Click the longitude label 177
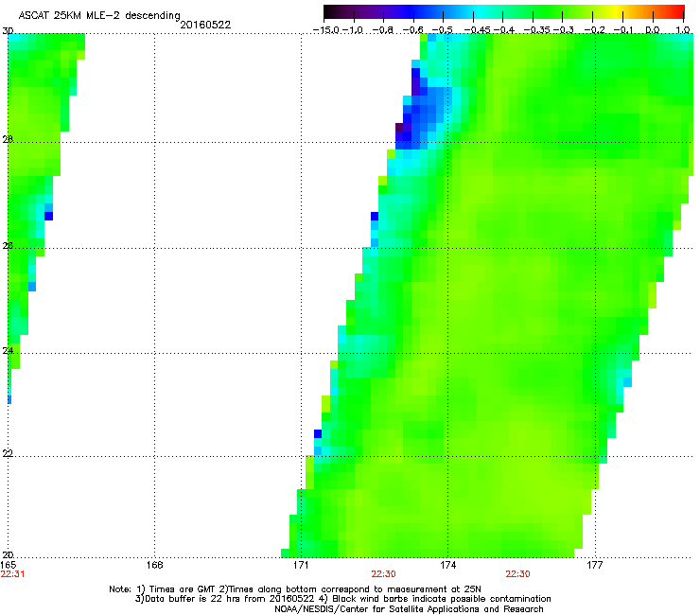 click(594, 565)
